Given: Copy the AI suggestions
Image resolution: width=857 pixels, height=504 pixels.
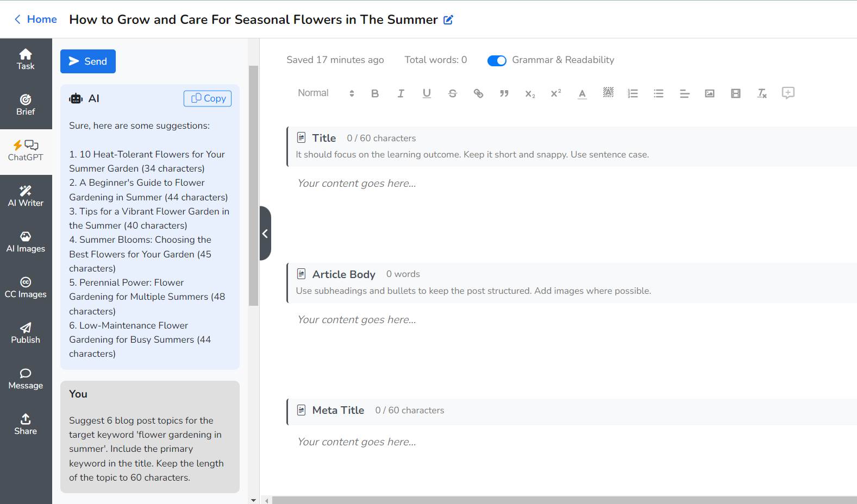Looking at the screenshot, I should tap(207, 98).
